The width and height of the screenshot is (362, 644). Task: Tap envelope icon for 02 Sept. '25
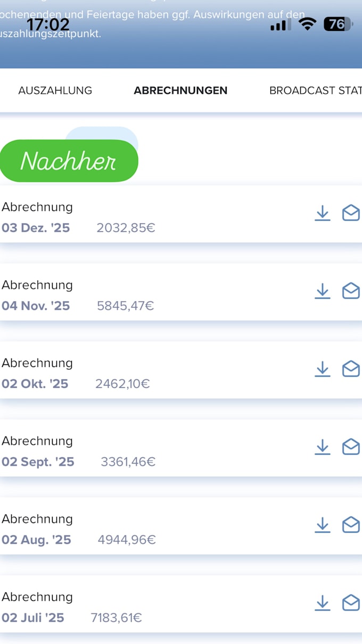pos(351,447)
